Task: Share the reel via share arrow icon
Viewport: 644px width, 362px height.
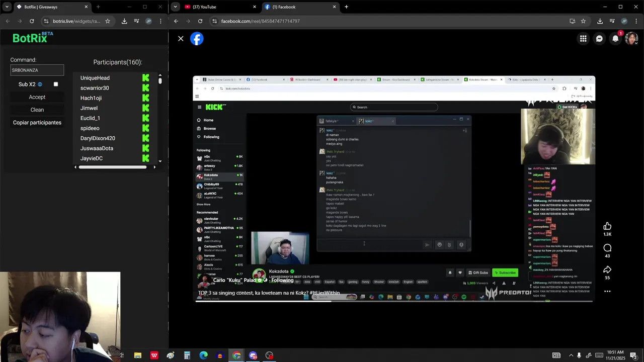Action: [607, 269]
